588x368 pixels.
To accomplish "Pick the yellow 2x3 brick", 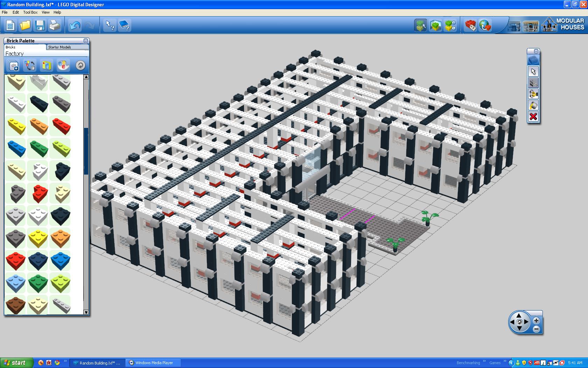I will click(x=16, y=125).
